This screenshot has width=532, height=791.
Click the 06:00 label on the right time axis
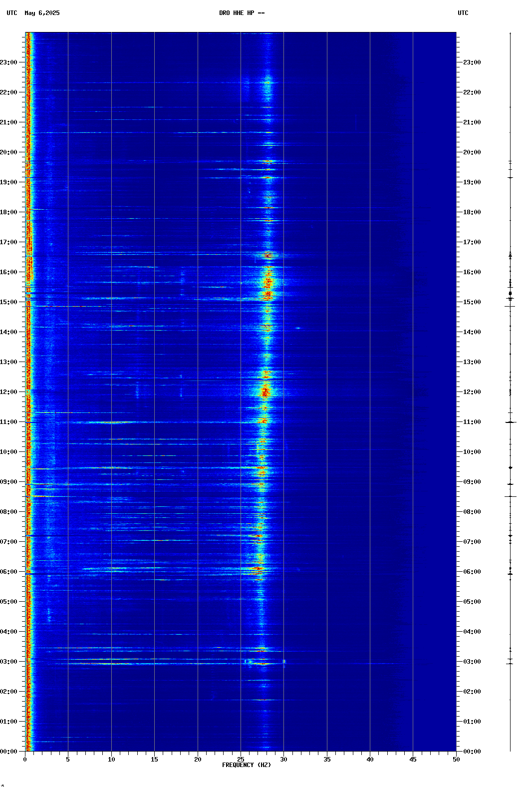[472, 572]
